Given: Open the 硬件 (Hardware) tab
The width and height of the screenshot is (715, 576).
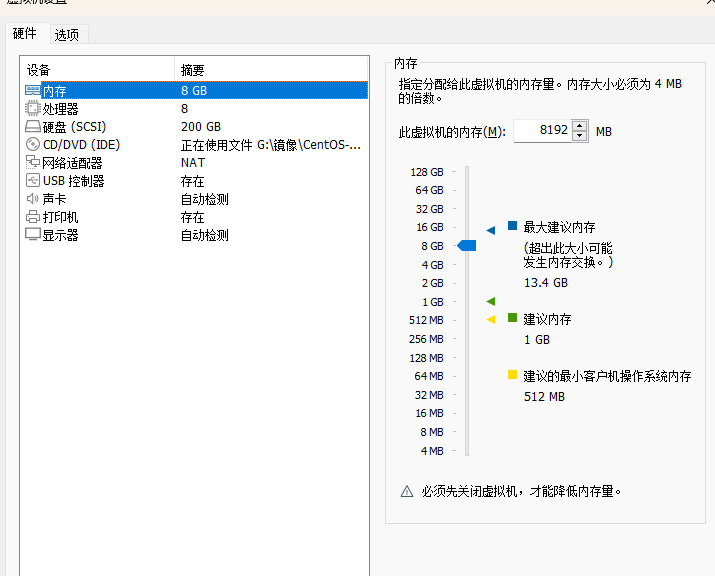Looking at the screenshot, I should (x=25, y=34).
